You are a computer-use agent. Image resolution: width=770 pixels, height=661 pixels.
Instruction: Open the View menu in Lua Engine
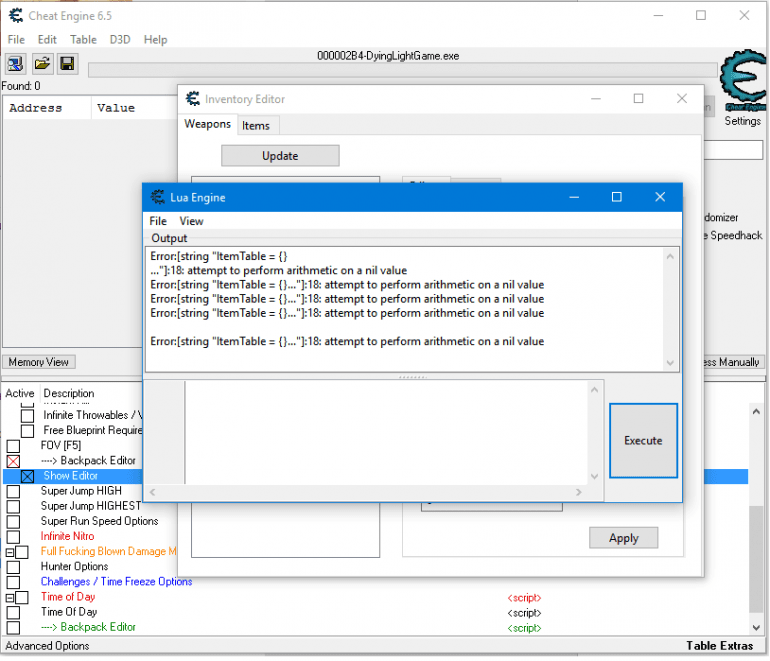click(191, 221)
